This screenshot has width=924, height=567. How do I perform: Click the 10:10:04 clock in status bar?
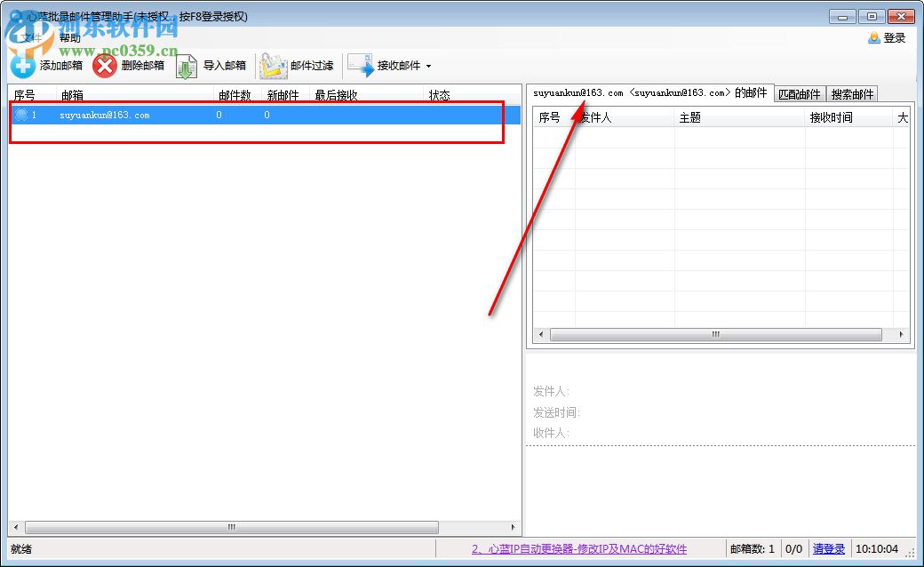click(x=877, y=548)
